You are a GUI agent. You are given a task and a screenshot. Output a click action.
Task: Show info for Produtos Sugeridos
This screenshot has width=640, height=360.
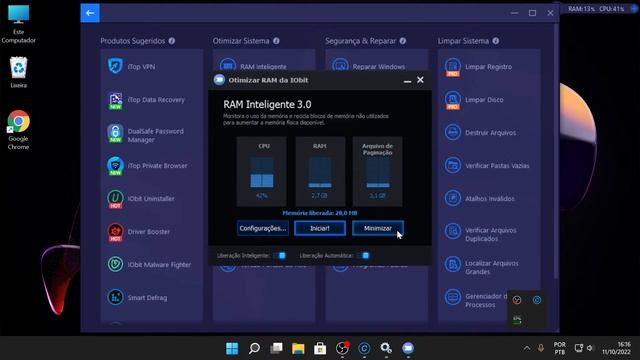[172, 41]
